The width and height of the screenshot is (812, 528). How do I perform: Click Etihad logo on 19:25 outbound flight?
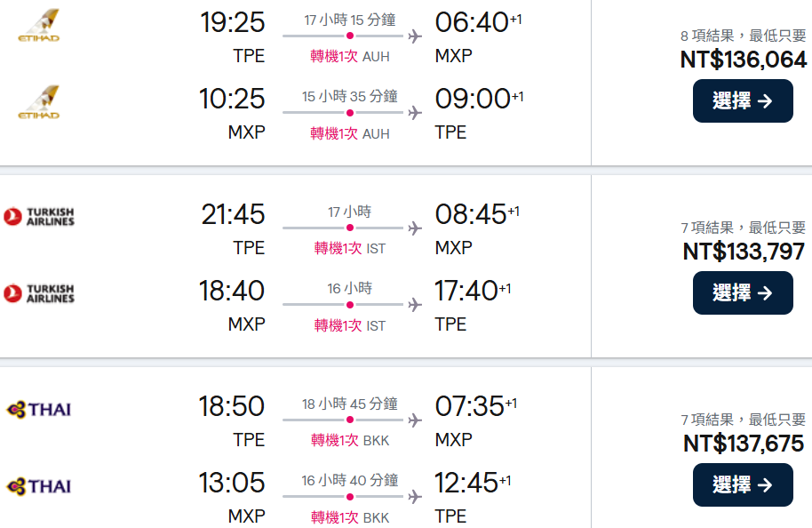pyautogui.click(x=39, y=25)
